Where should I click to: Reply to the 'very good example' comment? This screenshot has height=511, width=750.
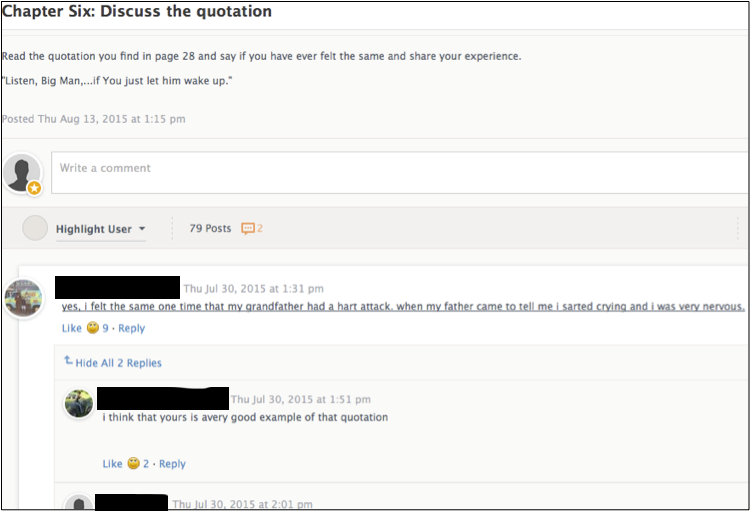click(172, 464)
